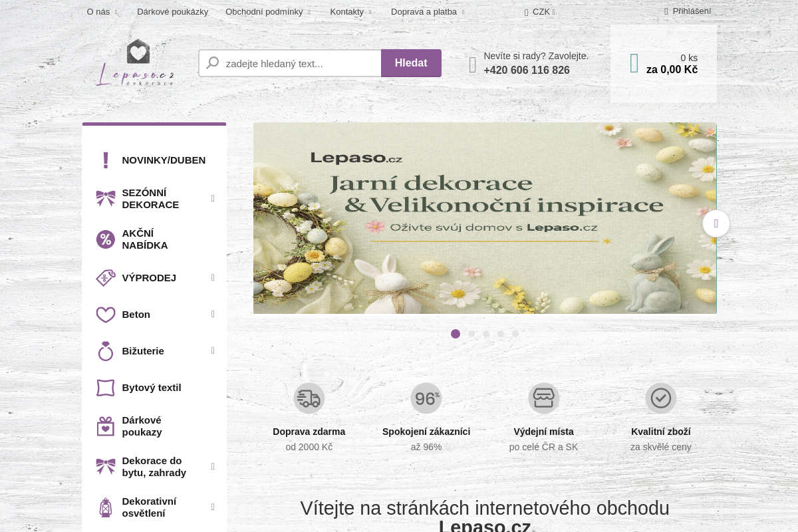Click 'po celé ČR a SK' text

click(x=544, y=447)
